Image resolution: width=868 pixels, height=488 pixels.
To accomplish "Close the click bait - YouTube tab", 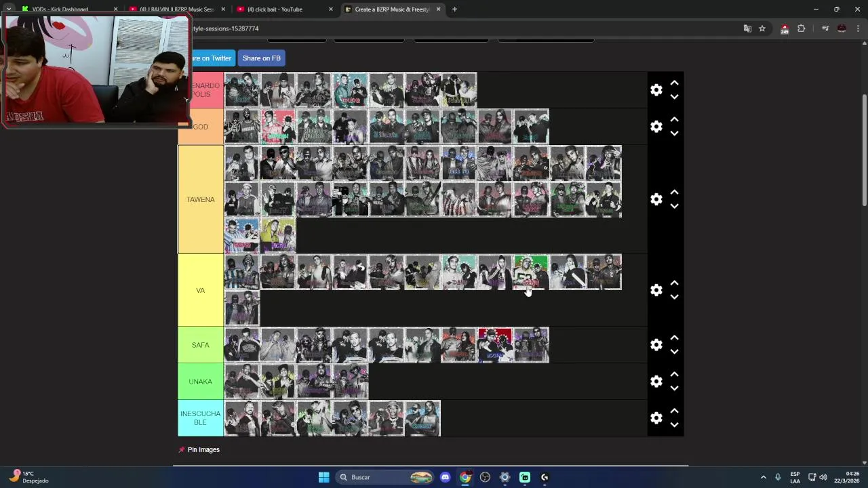I will coord(331,9).
